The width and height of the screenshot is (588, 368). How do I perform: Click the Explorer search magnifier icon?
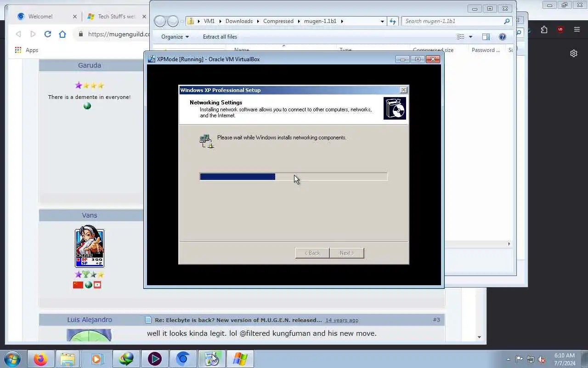coord(507,21)
